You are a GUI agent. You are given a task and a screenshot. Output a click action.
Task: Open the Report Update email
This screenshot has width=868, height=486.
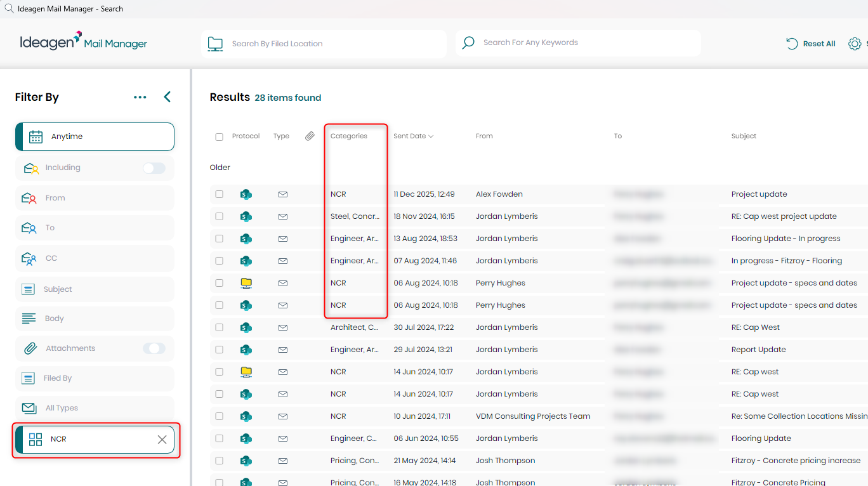pyautogui.click(x=758, y=350)
